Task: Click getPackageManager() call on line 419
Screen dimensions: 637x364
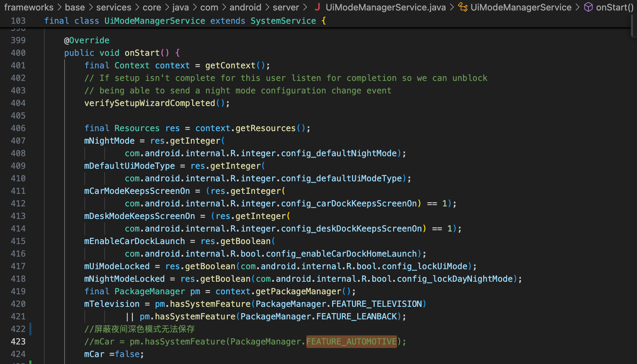Action: (303, 291)
